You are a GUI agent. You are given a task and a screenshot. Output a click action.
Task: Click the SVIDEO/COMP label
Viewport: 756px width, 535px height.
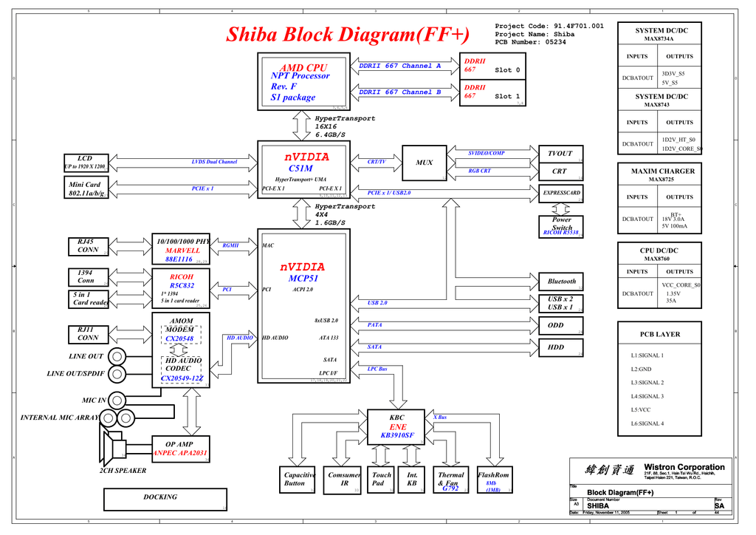click(486, 154)
